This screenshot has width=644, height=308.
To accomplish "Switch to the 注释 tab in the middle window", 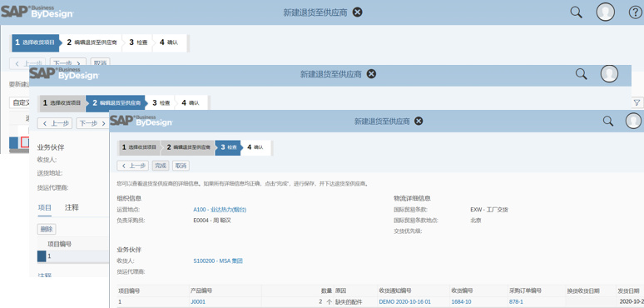I will [x=72, y=208].
